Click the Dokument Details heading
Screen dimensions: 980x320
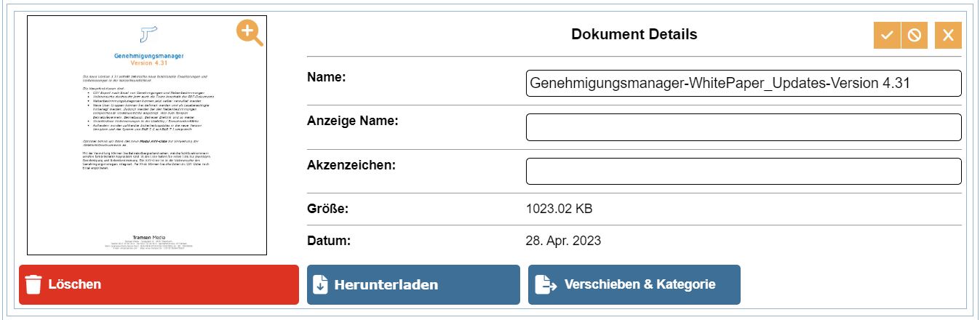(634, 34)
